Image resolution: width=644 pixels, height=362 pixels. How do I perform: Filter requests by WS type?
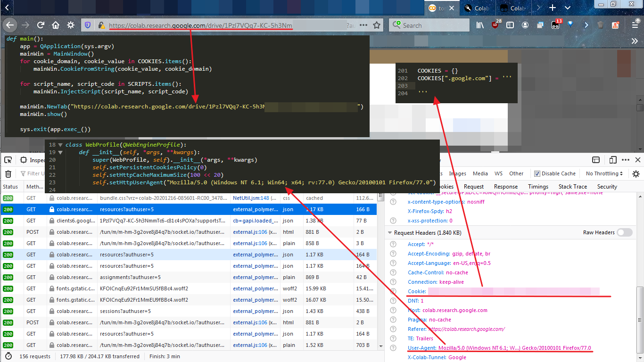tap(498, 173)
